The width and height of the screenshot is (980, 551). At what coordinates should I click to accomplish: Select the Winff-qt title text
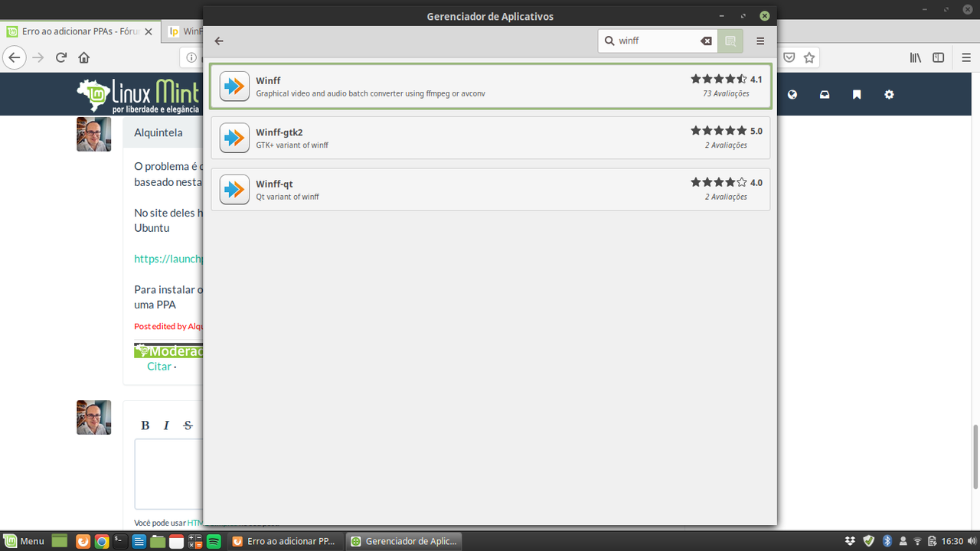tap(274, 184)
